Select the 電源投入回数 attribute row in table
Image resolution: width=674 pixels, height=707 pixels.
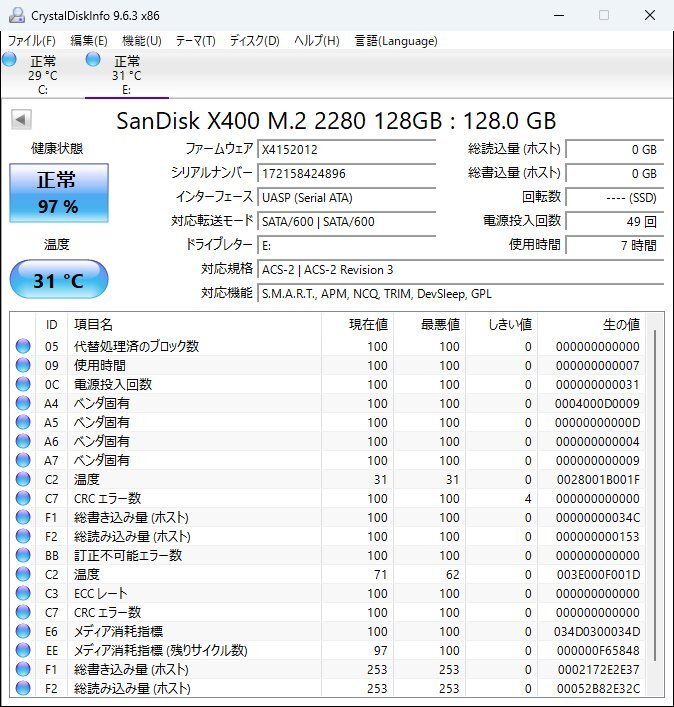pos(328,384)
